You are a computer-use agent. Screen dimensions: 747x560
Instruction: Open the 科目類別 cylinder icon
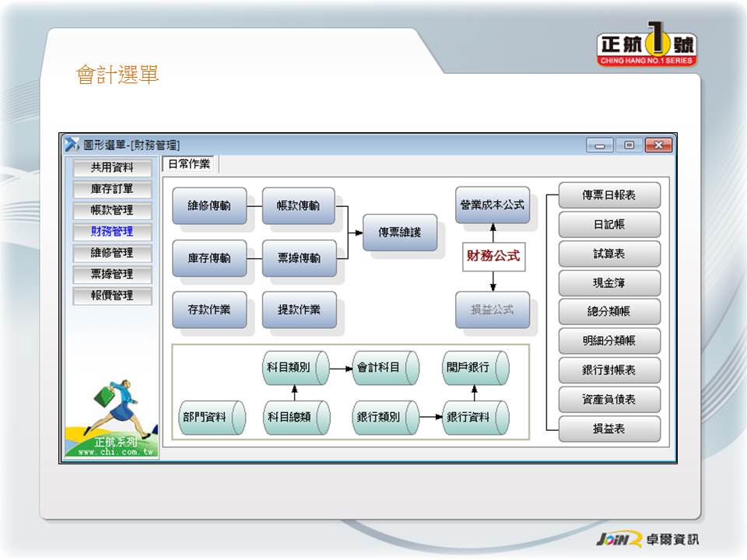click(294, 368)
